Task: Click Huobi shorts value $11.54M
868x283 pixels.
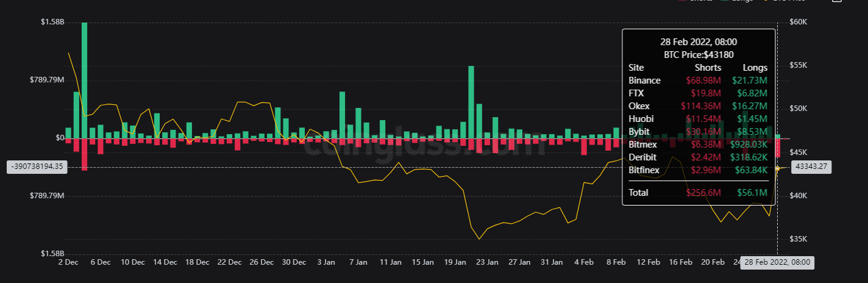Action: coord(702,119)
